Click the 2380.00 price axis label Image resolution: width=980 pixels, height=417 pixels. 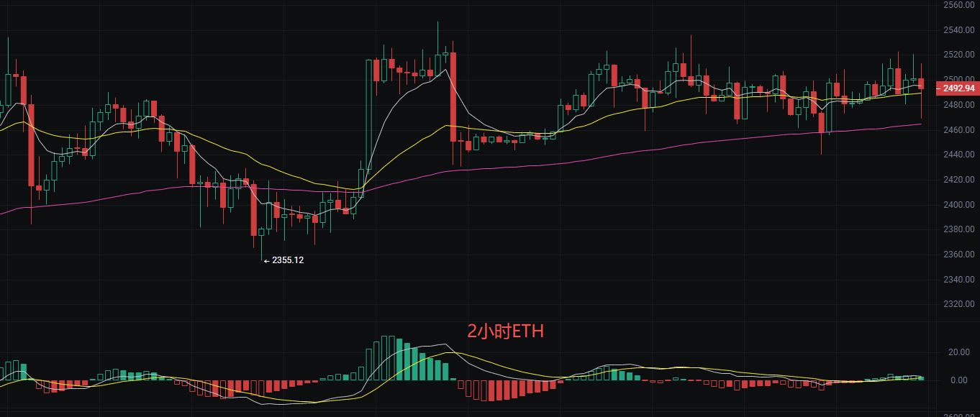(959, 229)
